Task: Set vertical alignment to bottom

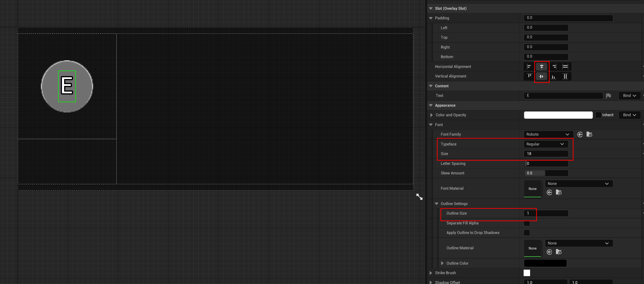Action: 554,76
